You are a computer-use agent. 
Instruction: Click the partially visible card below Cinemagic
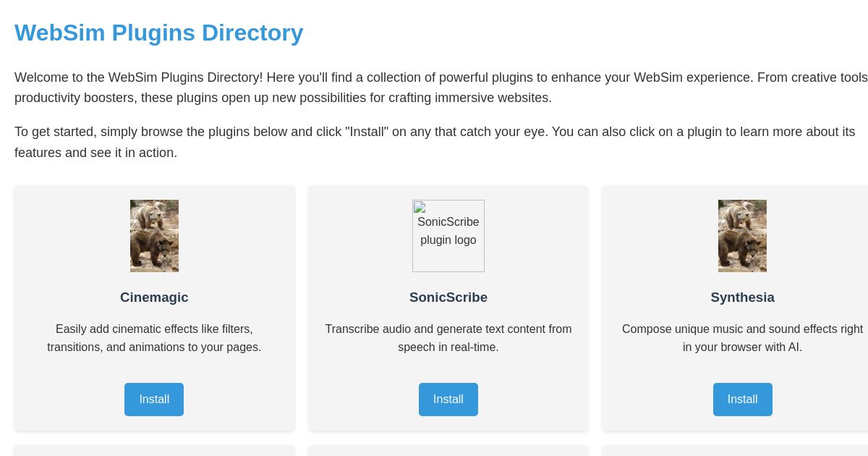point(154,452)
